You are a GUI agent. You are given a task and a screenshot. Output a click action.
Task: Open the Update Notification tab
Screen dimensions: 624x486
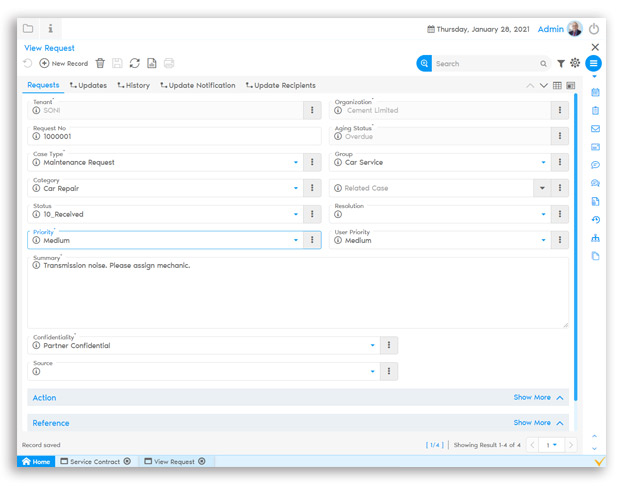[196, 86]
